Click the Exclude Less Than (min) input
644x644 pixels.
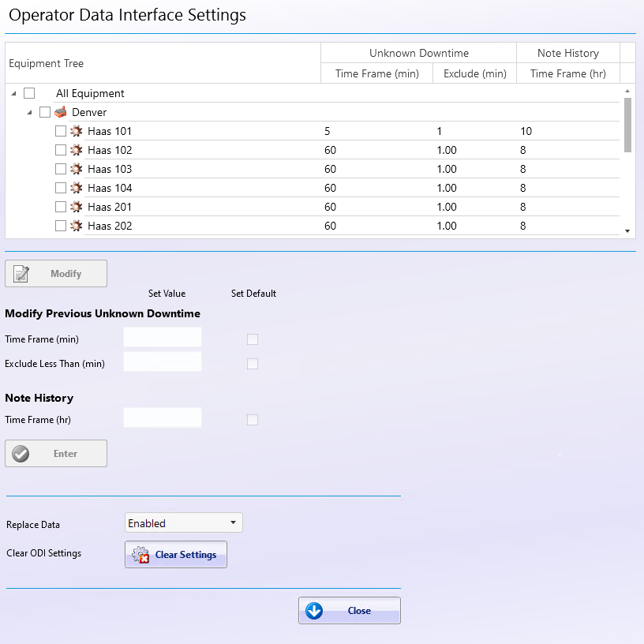tap(163, 361)
